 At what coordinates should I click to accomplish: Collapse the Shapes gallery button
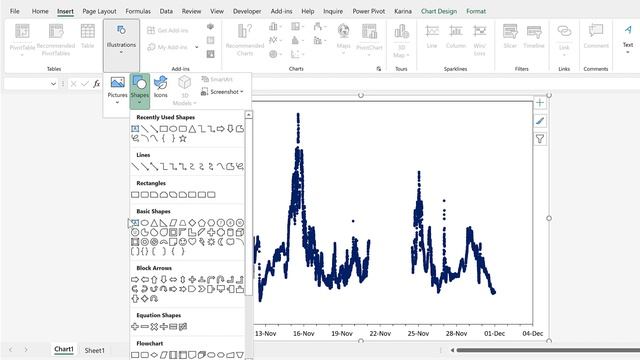tap(140, 91)
